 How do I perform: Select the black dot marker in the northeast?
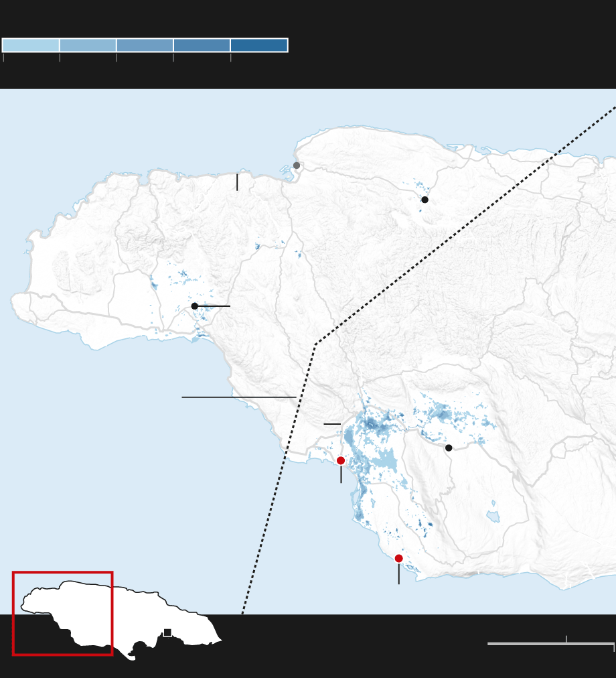pyautogui.click(x=425, y=200)
